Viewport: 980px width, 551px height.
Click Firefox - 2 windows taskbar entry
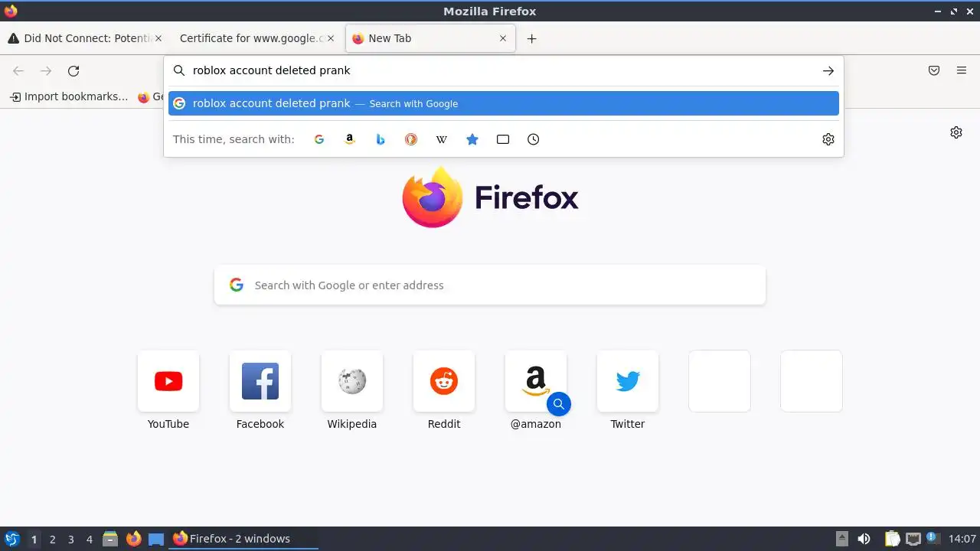pyautogui.click(x=243, y=539)
